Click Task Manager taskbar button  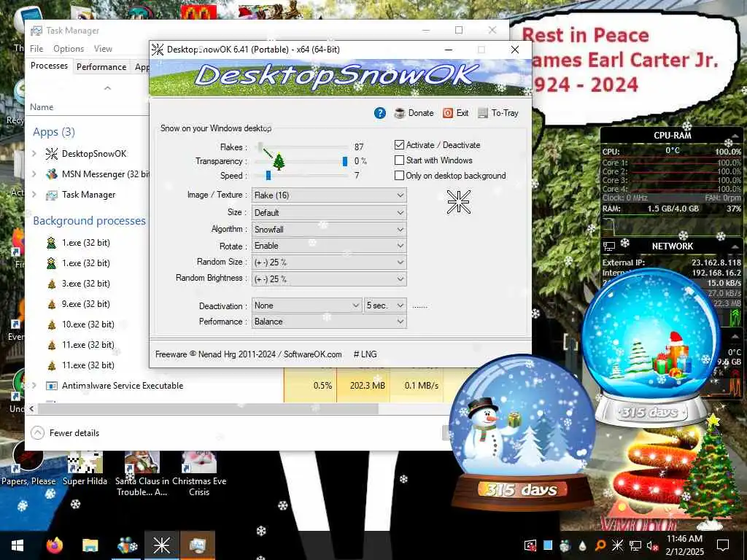click(x=197, y=545)
